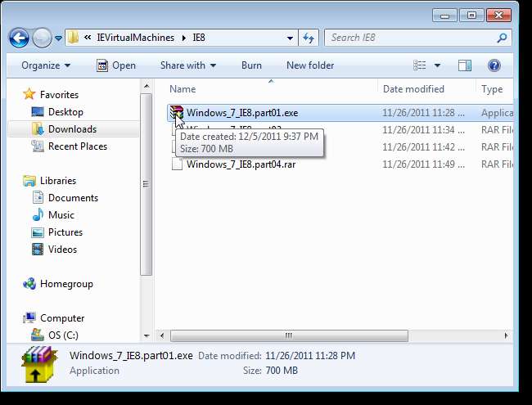532x405 pixels.
Task: Select Windows_7_IE8.part01.exe file name
Action: click(242, 113)
